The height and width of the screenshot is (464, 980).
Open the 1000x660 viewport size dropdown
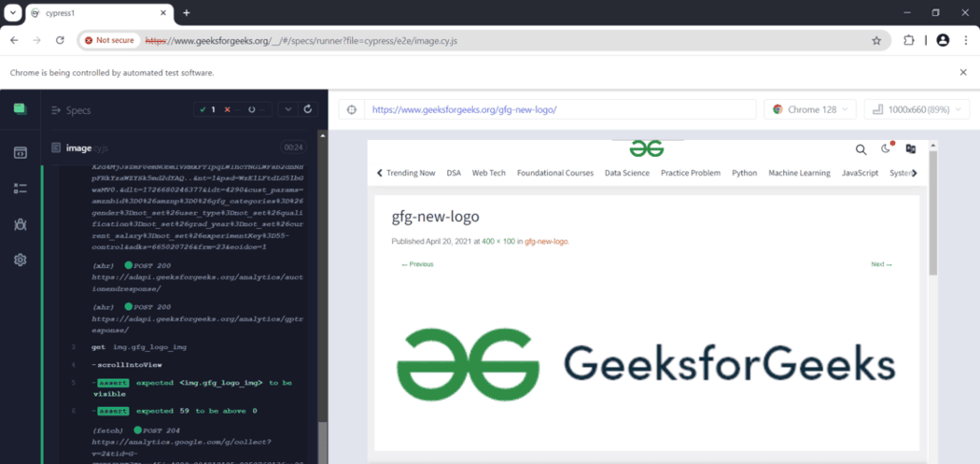(x=917, y=109)
